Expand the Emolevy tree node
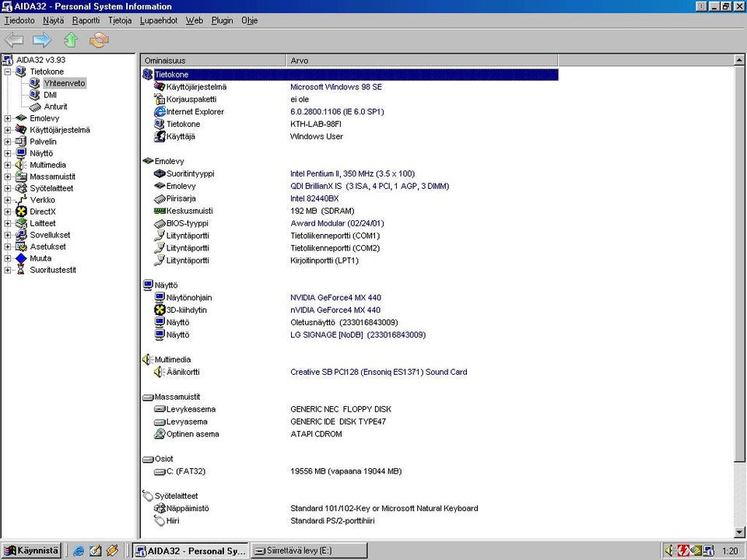Viewport: 747px width, 560px height. [8, 118]
